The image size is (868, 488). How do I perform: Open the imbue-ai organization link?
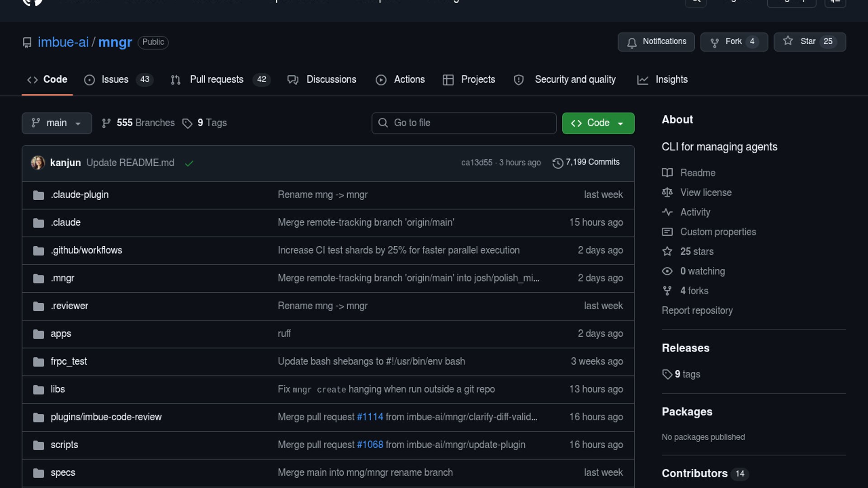(63, 42)
